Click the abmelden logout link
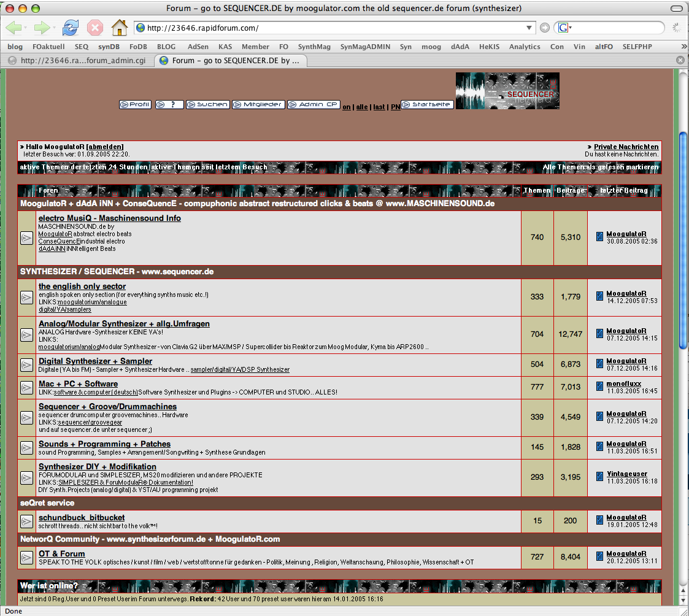 coord(105,147)
